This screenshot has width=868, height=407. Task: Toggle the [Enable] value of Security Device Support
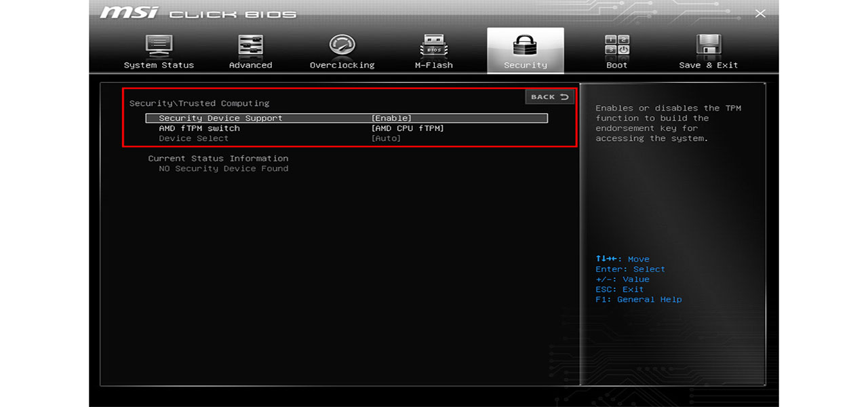pyautogui.click(x=391, y=118)
